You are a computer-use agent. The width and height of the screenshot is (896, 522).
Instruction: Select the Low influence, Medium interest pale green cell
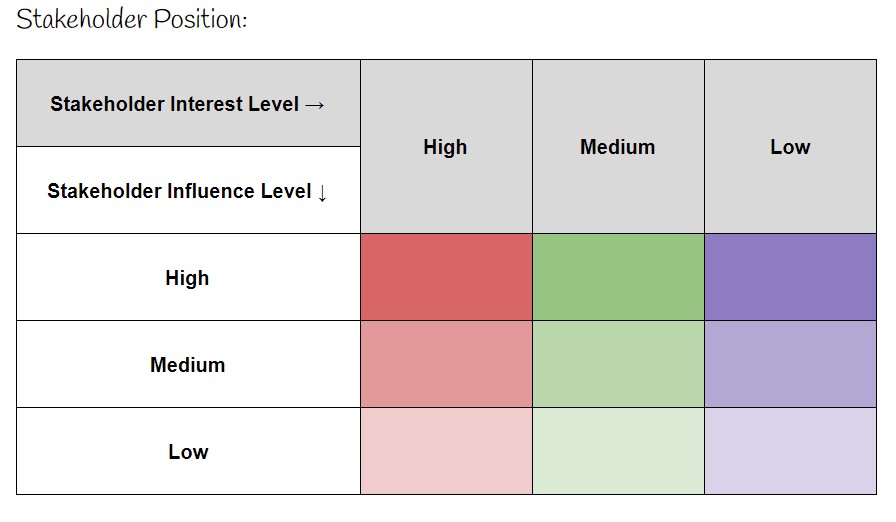click(618, 451)
